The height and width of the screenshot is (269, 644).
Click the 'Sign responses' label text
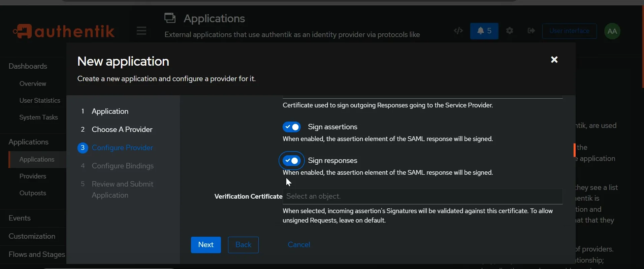pos(333,161)
